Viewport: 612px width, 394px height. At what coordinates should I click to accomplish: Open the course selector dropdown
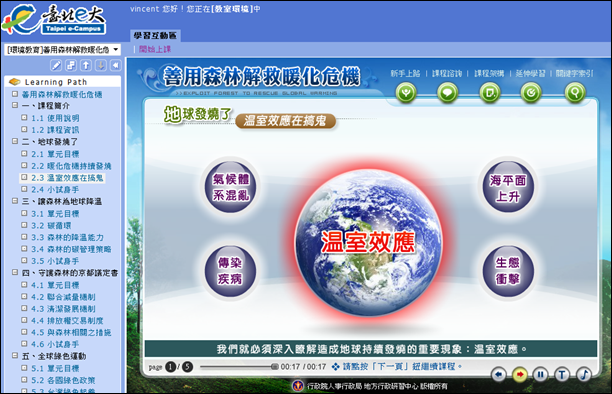click(63, 50)
